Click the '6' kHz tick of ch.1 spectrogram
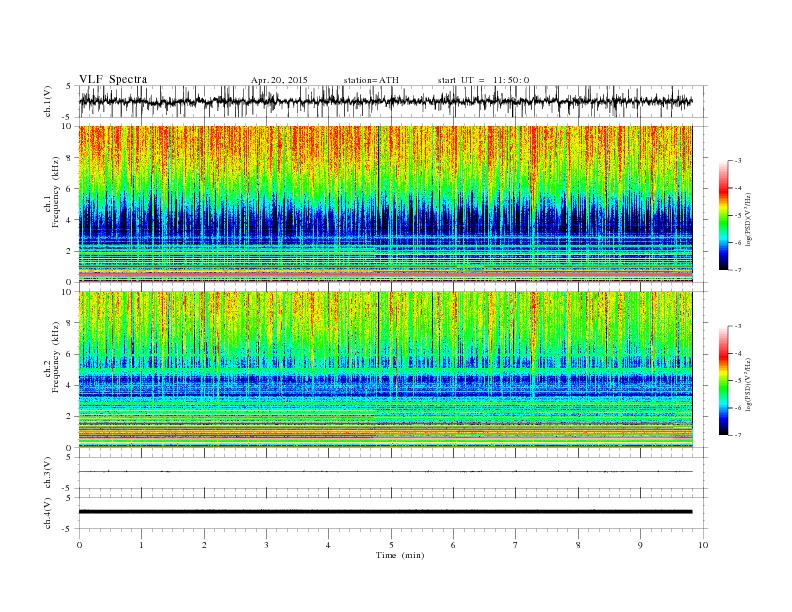 coord(70,189)
